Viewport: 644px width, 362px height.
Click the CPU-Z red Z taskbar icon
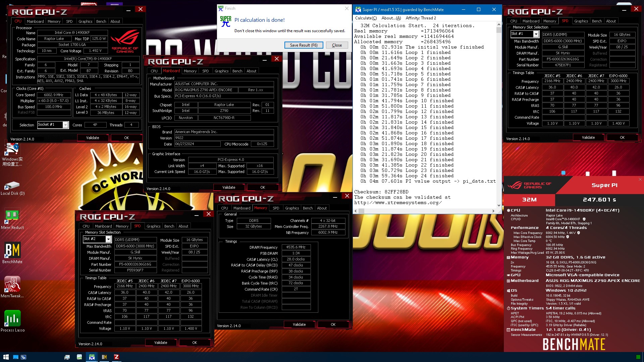116,357
